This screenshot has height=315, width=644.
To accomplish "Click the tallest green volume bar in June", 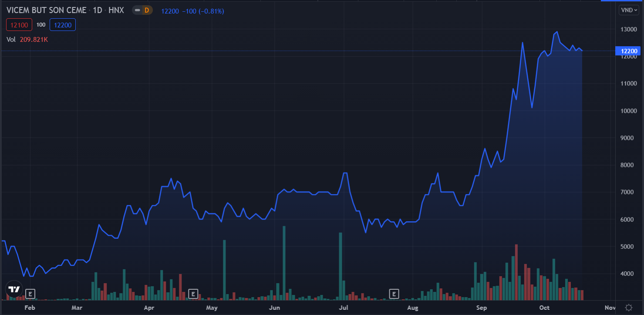I will tap(284, 263).
